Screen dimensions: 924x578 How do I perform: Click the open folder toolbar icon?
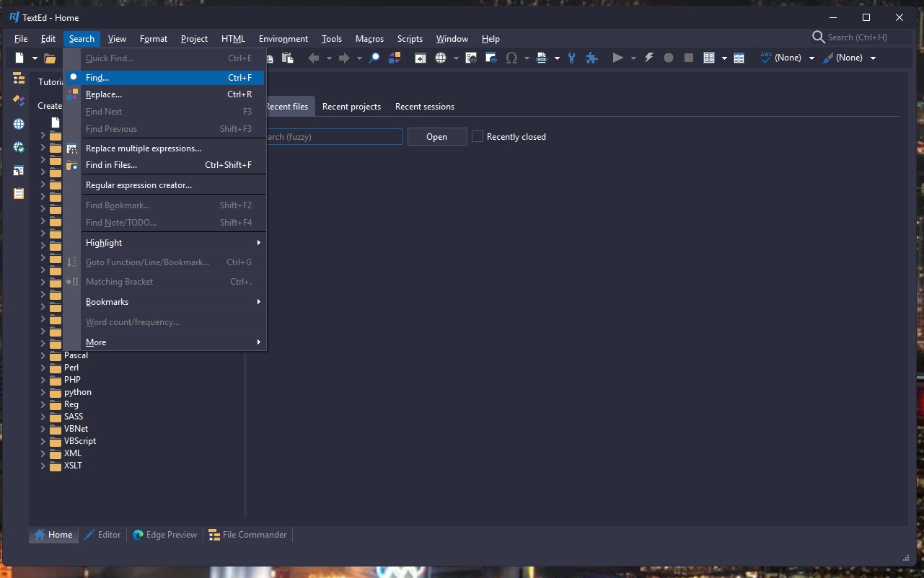(50, 58)
